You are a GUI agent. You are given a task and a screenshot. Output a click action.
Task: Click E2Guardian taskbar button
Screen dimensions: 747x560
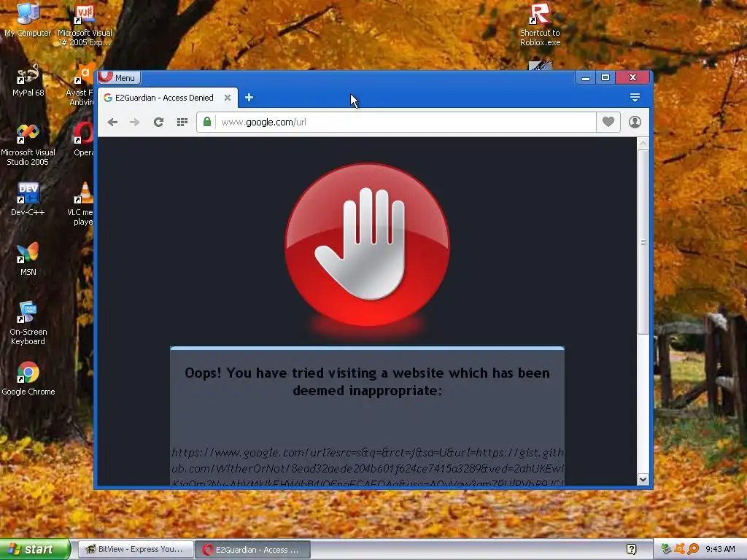point(253,549)
